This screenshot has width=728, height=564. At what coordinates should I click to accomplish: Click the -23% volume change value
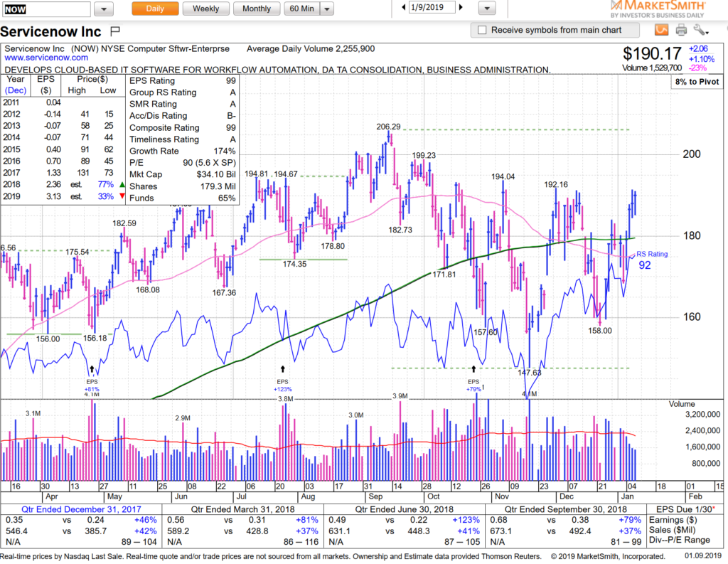pyautogui.click(x=697, y=68)
